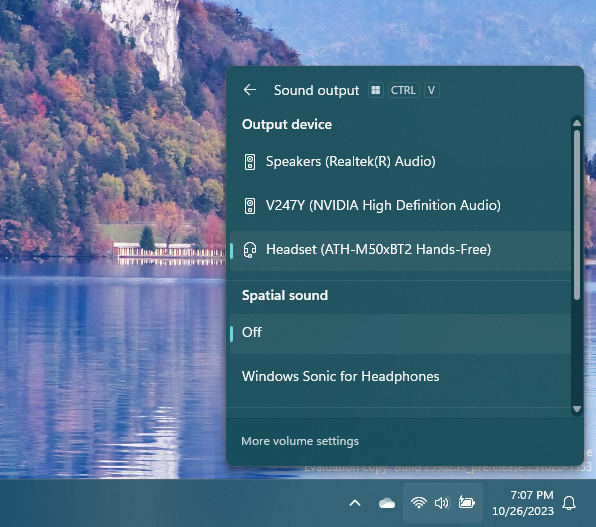This screenshot has height=527, width=596.
Task: Enable Windows Sonic for Headphones
Action: point(400,377)
